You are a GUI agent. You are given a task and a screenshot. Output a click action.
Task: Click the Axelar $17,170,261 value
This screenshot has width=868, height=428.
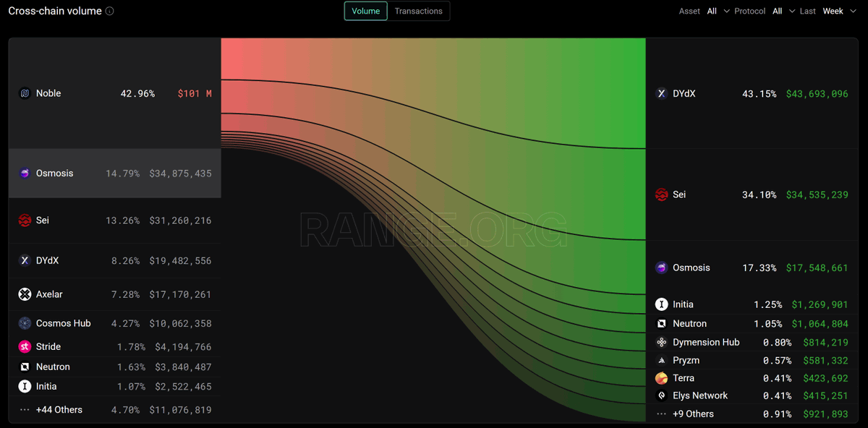click(x=180, y=294)
